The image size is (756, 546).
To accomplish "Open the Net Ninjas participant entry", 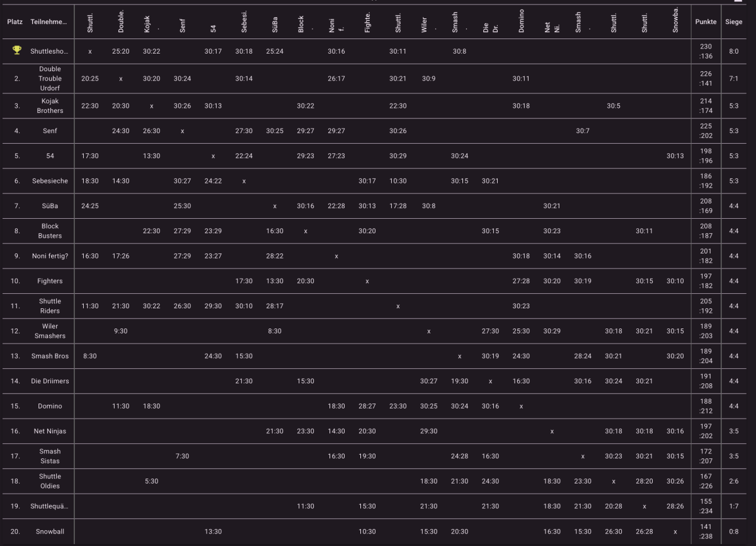I will (x=50, y=431).
